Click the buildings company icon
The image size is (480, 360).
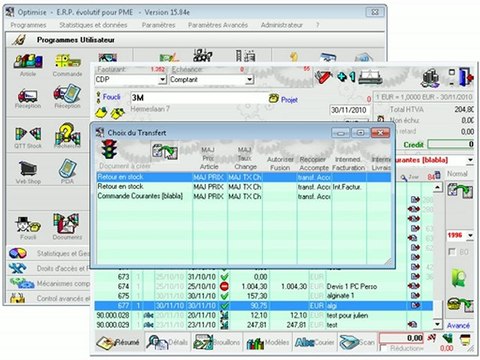(431, 78)
